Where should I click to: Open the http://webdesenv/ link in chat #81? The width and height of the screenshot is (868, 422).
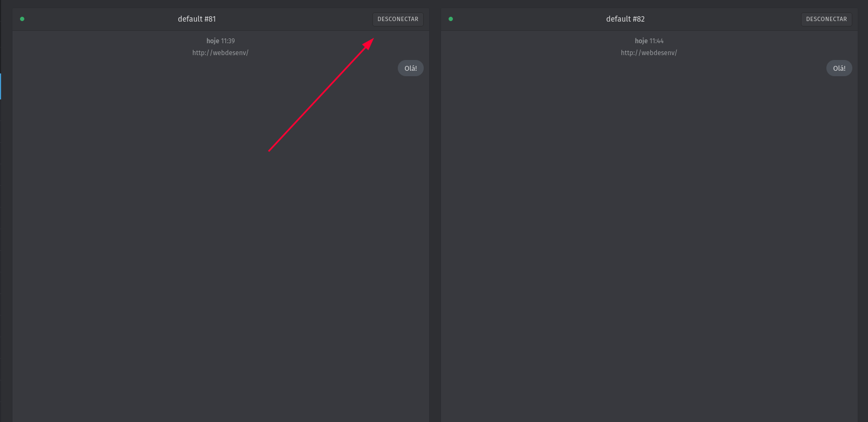coord(220,53)
